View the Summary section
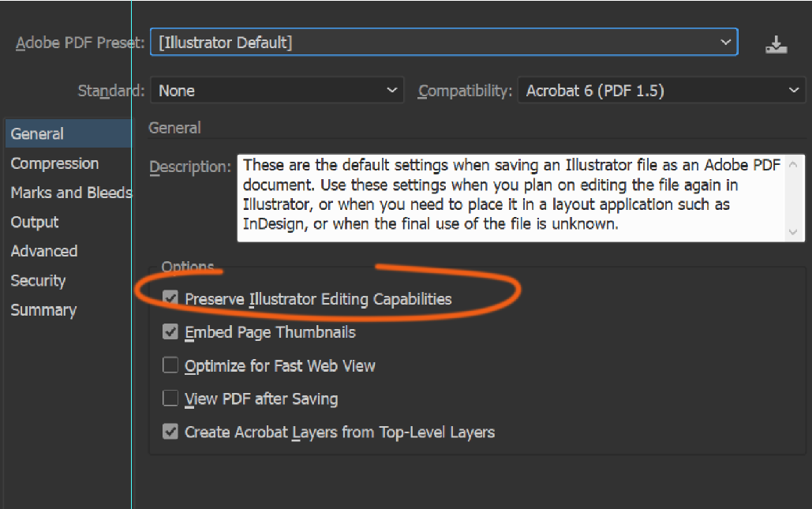 click(43, 310)
